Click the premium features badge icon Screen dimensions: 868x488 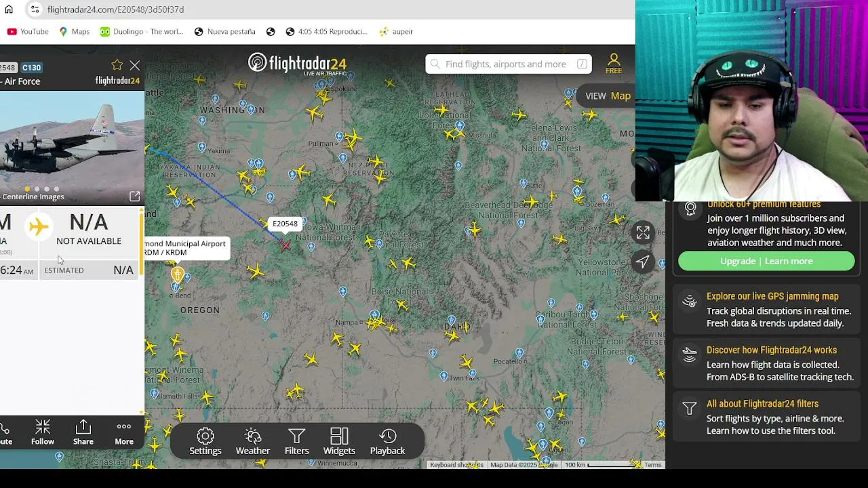tap(690, 209)
